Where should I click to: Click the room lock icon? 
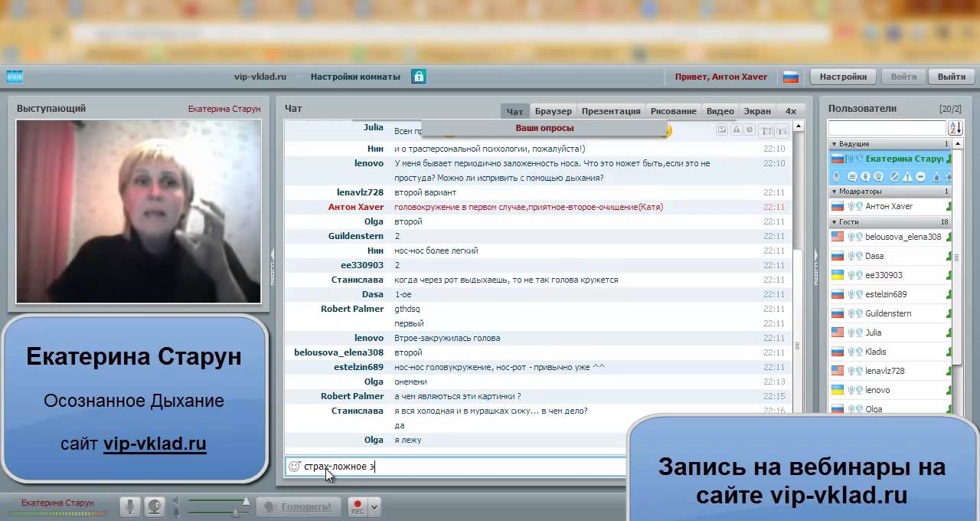click(x=419, y=77)
